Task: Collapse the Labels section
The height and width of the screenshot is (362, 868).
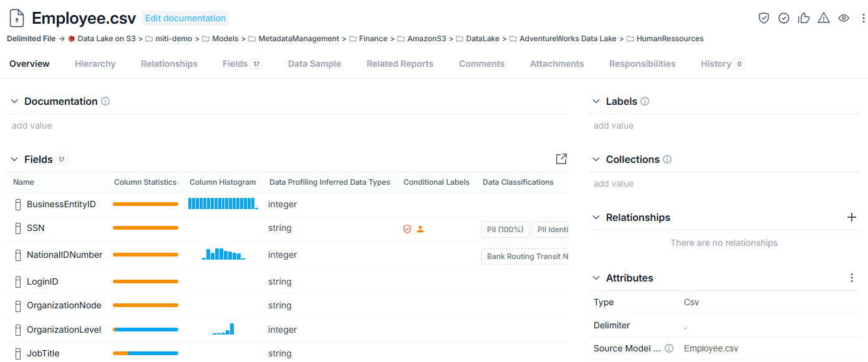Action: tap(596, 101)
